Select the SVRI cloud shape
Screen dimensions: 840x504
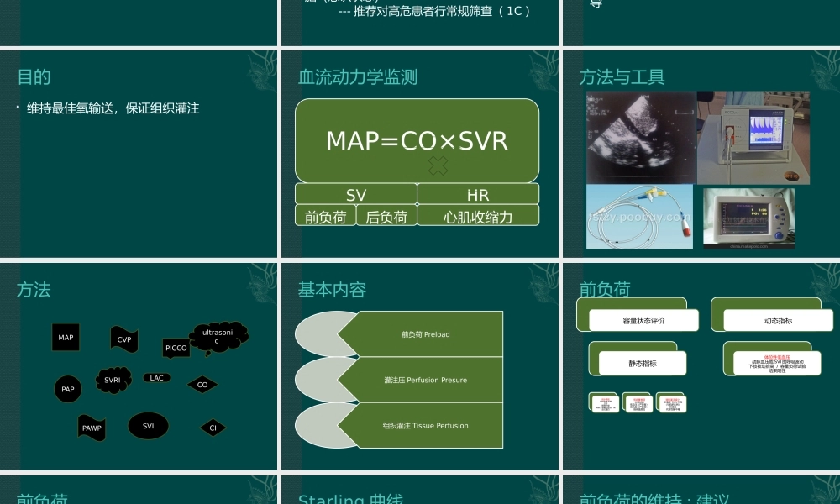click(113, 380)
